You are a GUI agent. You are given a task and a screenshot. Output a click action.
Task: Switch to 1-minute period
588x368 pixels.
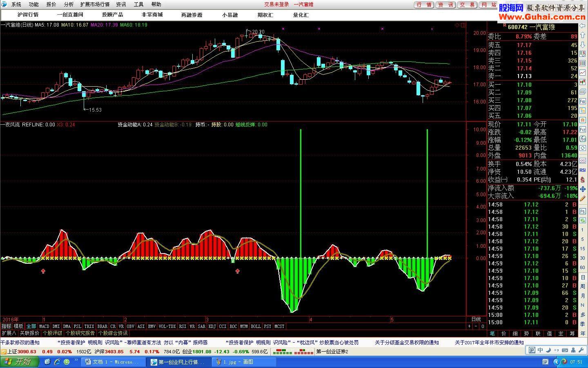point(583,229)
